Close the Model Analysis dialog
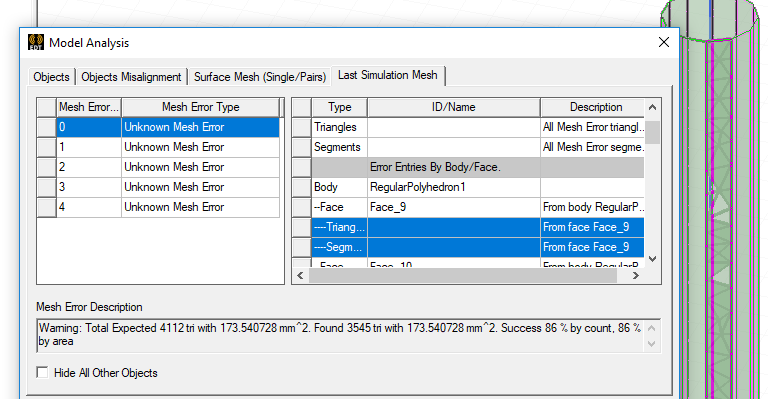Viewport: 768px width, 399px height. click(x=664, y=42)
